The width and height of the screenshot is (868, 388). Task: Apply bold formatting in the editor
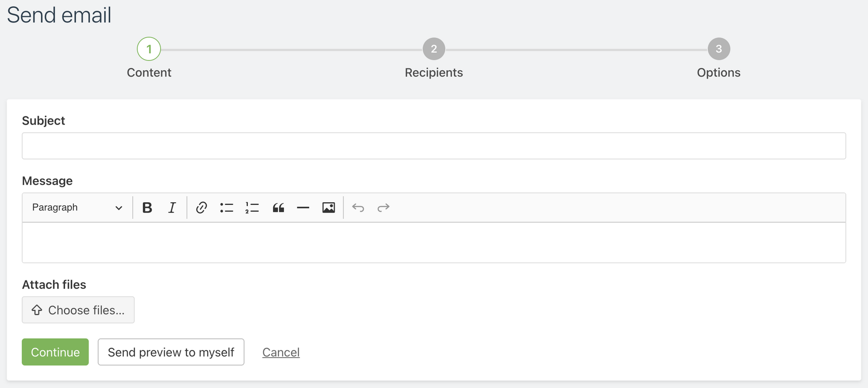[147, 207]
